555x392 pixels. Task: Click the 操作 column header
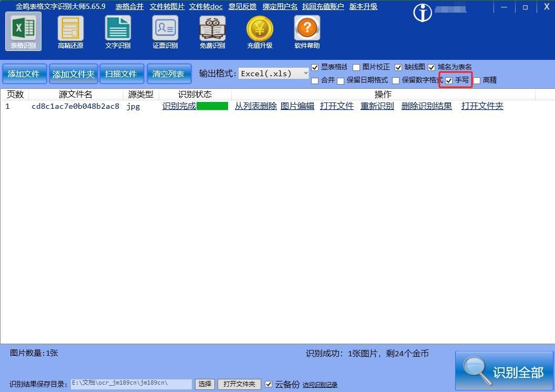[383, 95]
